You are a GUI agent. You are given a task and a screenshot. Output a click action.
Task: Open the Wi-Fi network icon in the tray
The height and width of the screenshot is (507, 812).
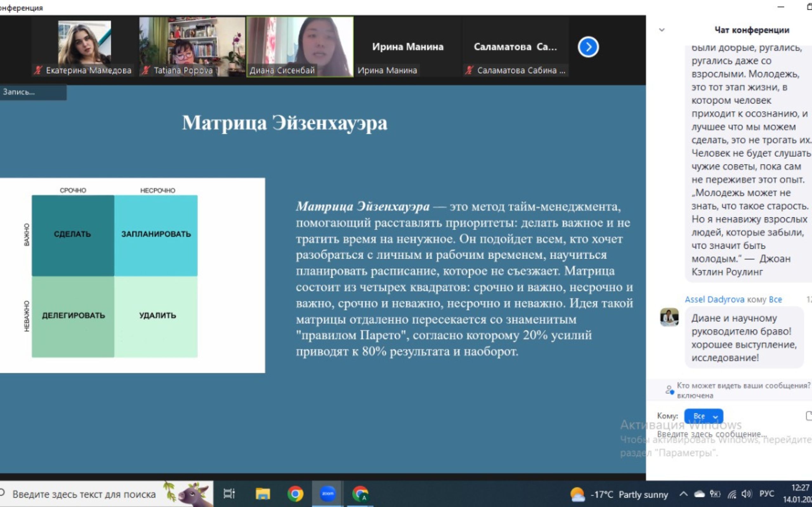pyautogui.click(x=731, y=494)
